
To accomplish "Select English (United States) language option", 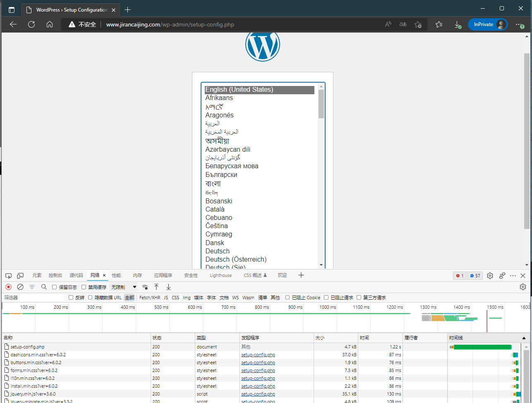I will click(x=259, y=90).
